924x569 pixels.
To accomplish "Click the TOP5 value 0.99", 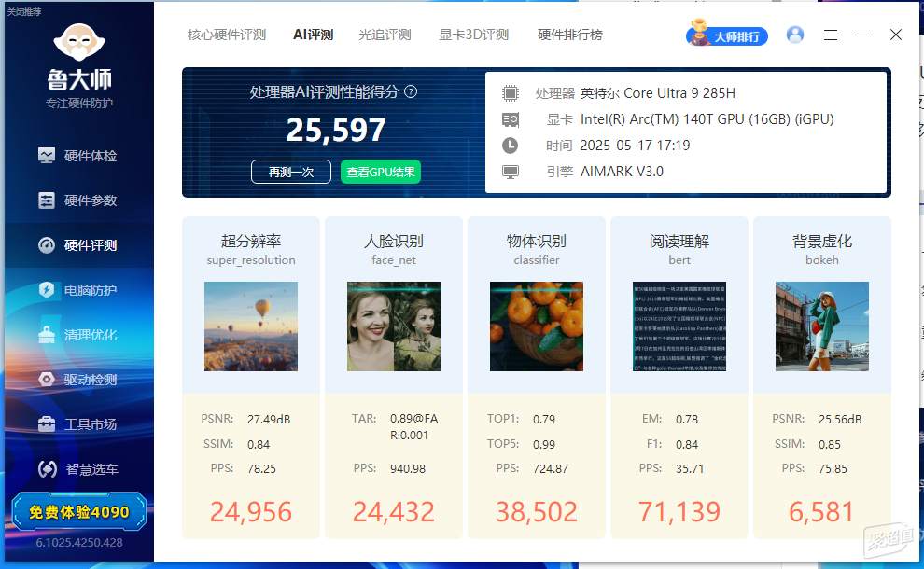I will [544, 445].
